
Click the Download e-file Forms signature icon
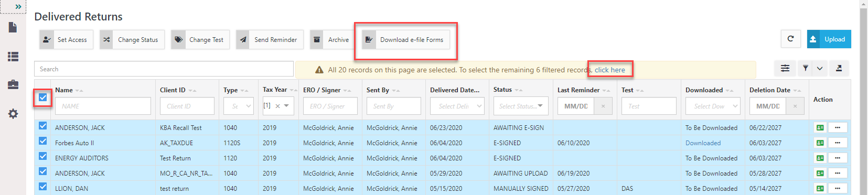click(369, 39)
